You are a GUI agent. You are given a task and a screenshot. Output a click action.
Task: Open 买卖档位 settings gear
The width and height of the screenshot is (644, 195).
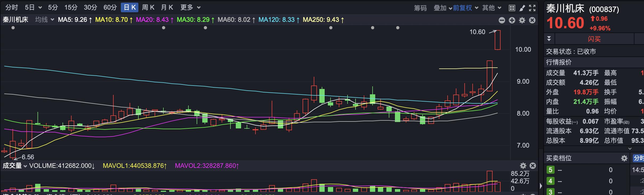(624, 159)
